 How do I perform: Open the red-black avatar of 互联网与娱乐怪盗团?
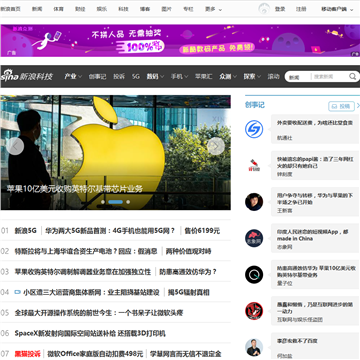tap(254, 311)
